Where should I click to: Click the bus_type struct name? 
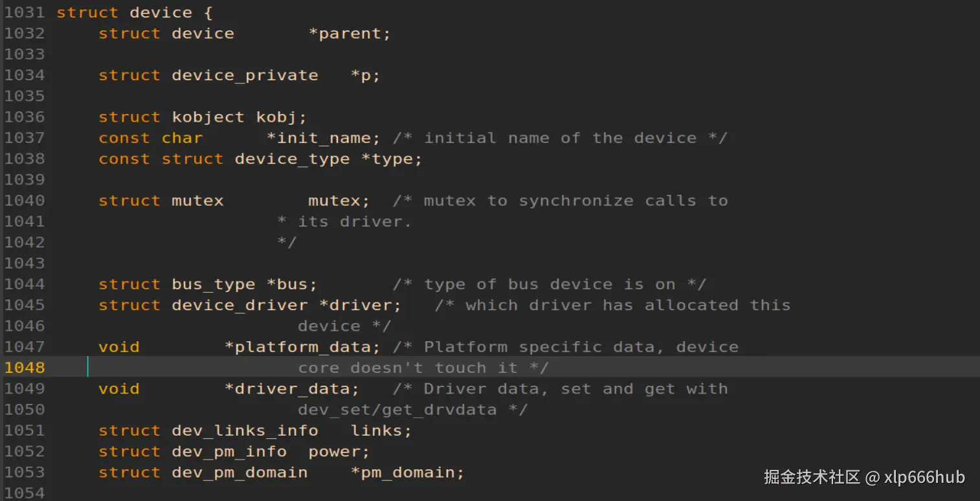point(213,284)
